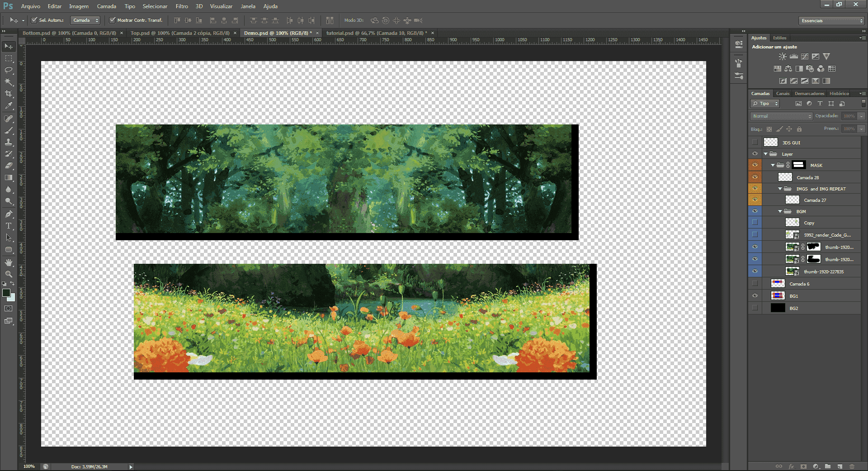Delete layer with trash icon

pyautogui.click(x=852, y=466)
